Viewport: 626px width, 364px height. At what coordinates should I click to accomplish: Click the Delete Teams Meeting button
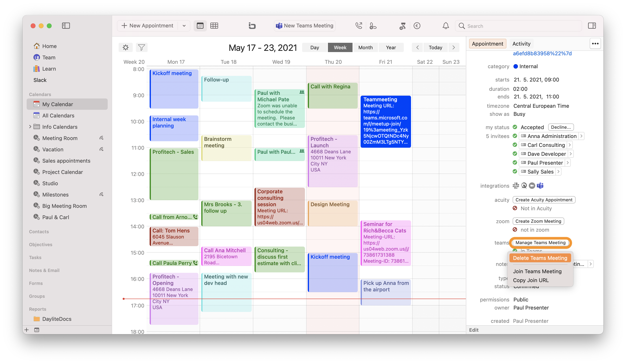pos(540,258)
